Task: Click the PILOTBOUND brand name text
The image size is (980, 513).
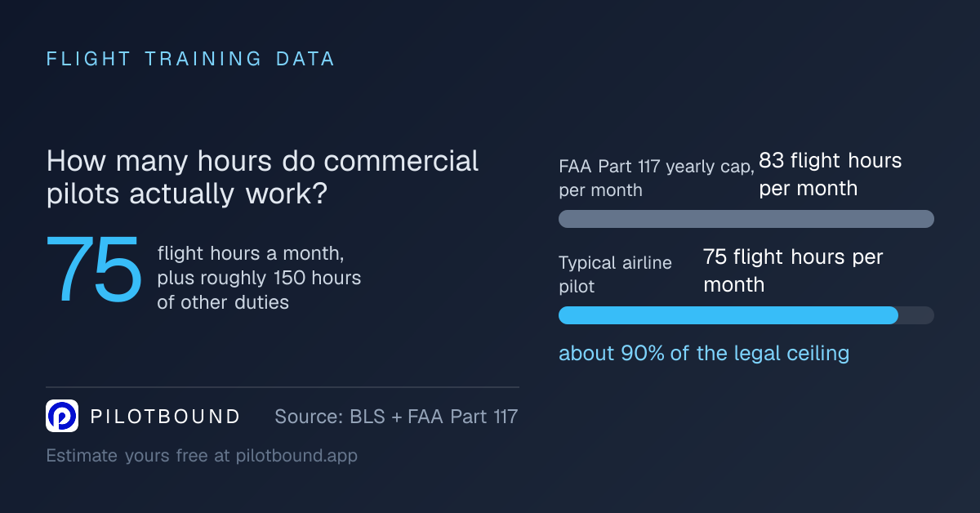Action: pyautogui.click(x=166, y=417)
